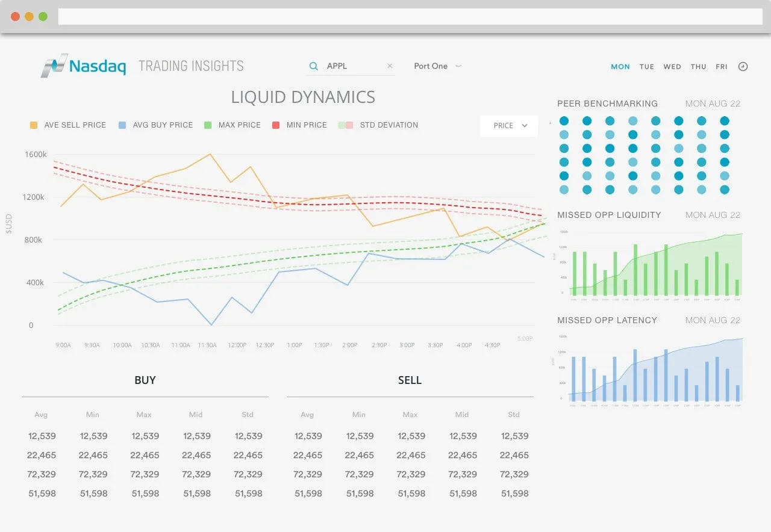The height and width of the screenshot is (532, 771).
Task: Click the MIN PRICE legend label
Action: coord(307,125)
